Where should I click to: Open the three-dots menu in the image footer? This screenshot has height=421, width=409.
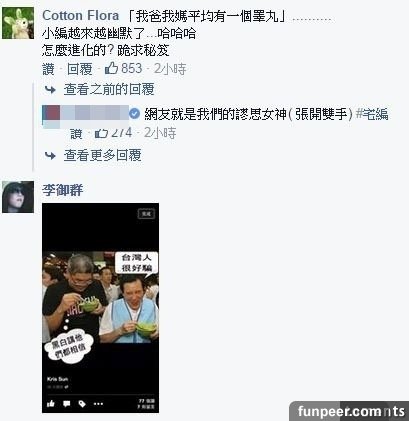coord(98,404)
